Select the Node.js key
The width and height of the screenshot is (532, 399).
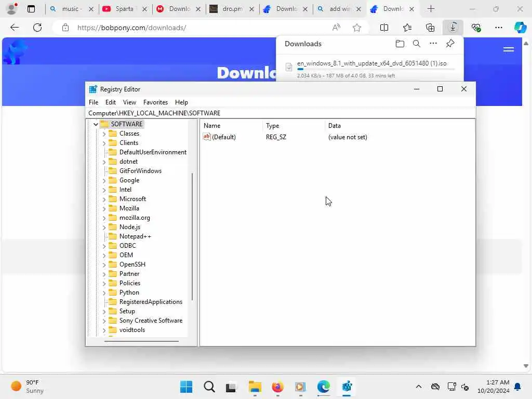(129, 227)
